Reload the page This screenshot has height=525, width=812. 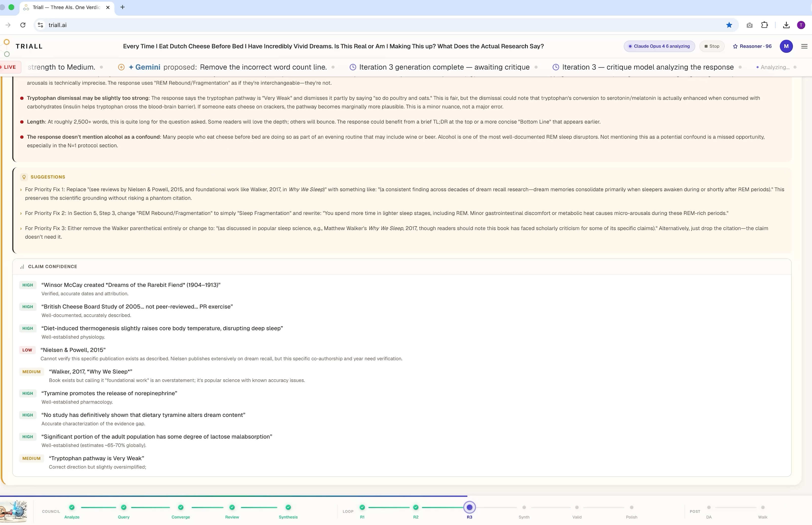pos(23,25)
